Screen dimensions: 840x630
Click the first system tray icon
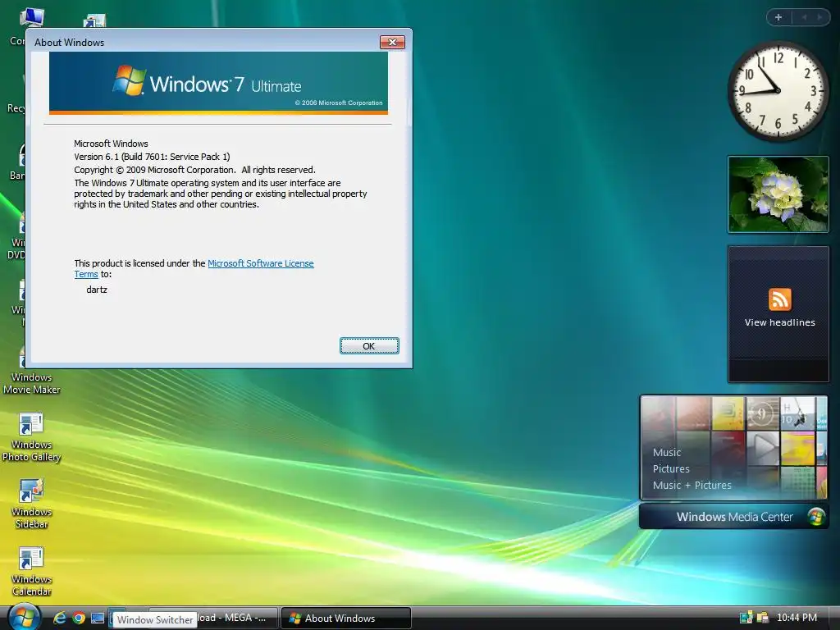(746, 618)
